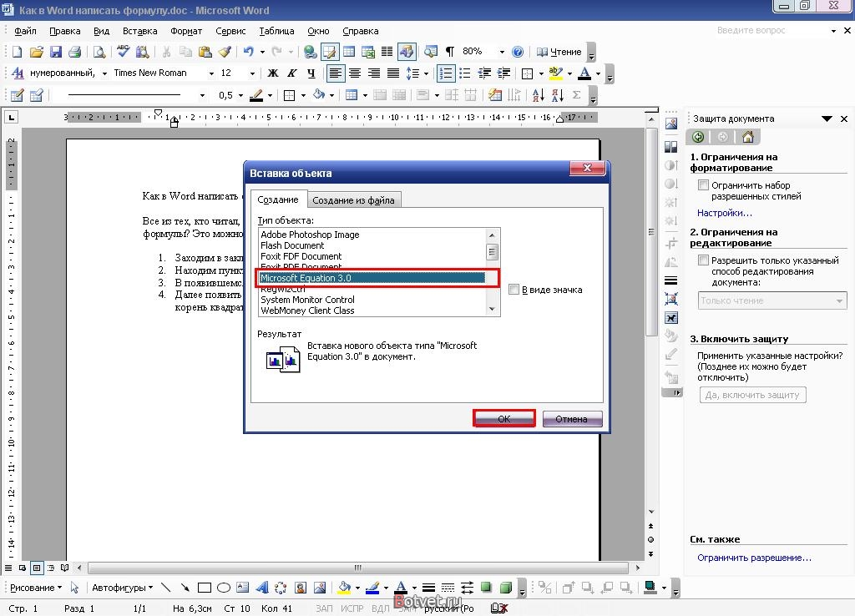Screen dimensions: 855x616
Task: Select the Создание tab
Action: [277, 199]
